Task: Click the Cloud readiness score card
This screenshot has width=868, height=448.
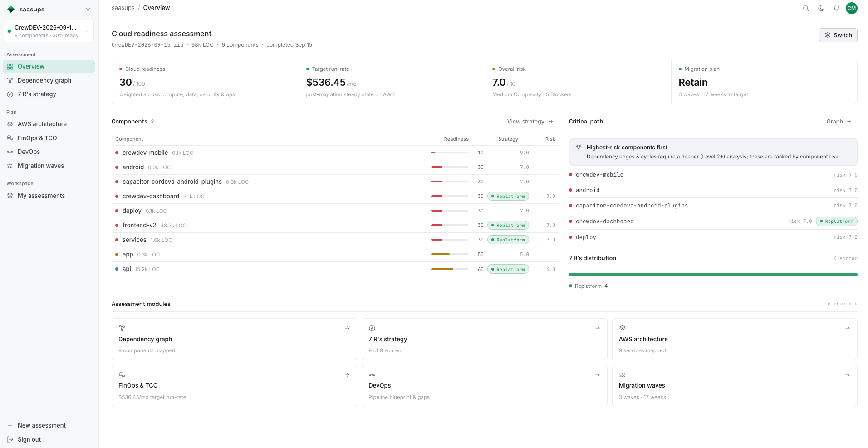Action: [205, 82]
